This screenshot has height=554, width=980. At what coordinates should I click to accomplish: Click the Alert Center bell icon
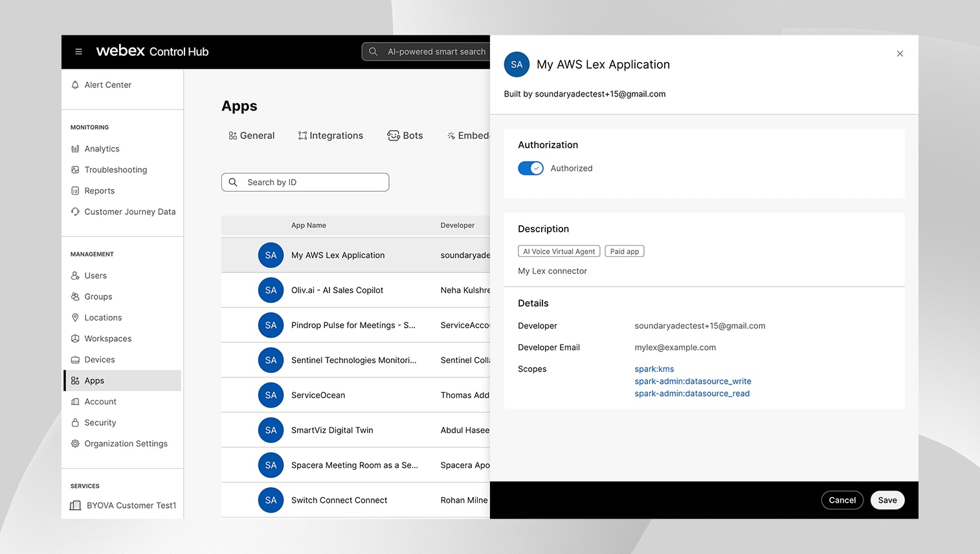pyautogui.click(x=75, y=85)
